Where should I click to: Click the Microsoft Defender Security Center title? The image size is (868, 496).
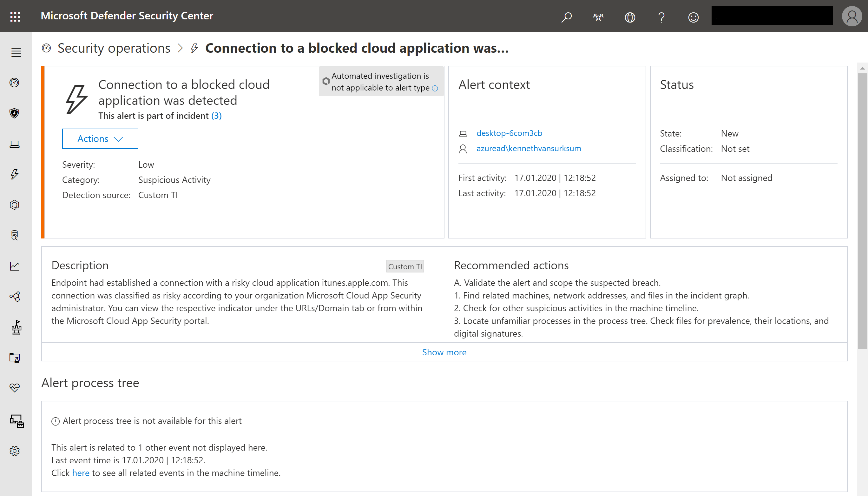(127, 16)
